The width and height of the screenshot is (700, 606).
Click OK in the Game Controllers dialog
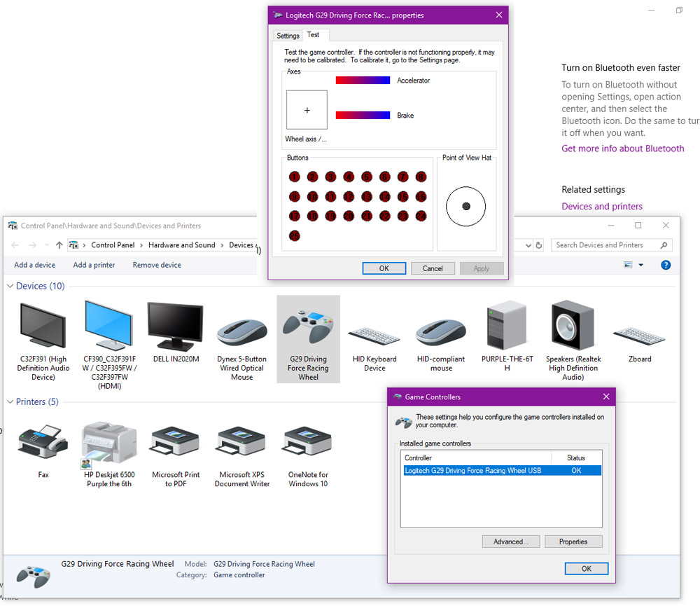[x=586, y=568]
